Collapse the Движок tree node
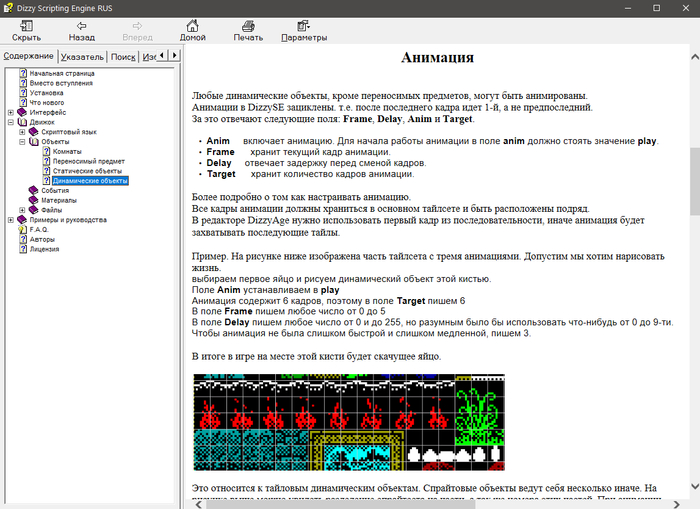Viewport: 700px width, 509px height. [11, 122]
